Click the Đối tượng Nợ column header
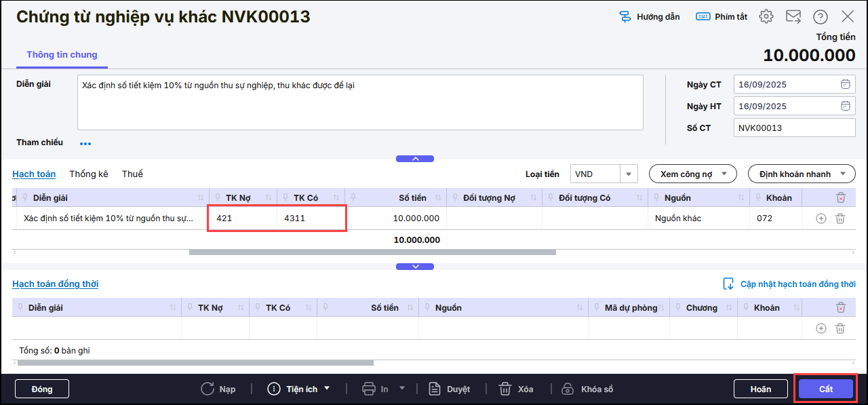868x405 pixels. click(494, 197)
